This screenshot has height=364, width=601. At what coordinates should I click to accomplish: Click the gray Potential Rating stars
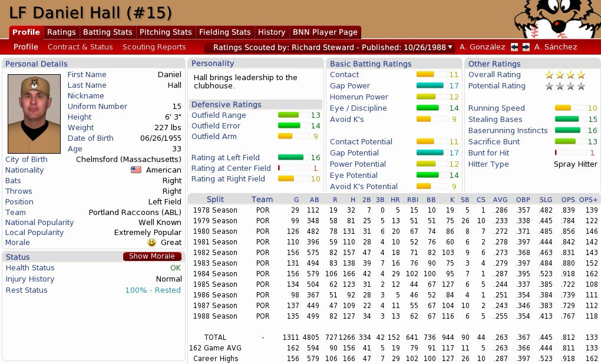tap(564, 86)
